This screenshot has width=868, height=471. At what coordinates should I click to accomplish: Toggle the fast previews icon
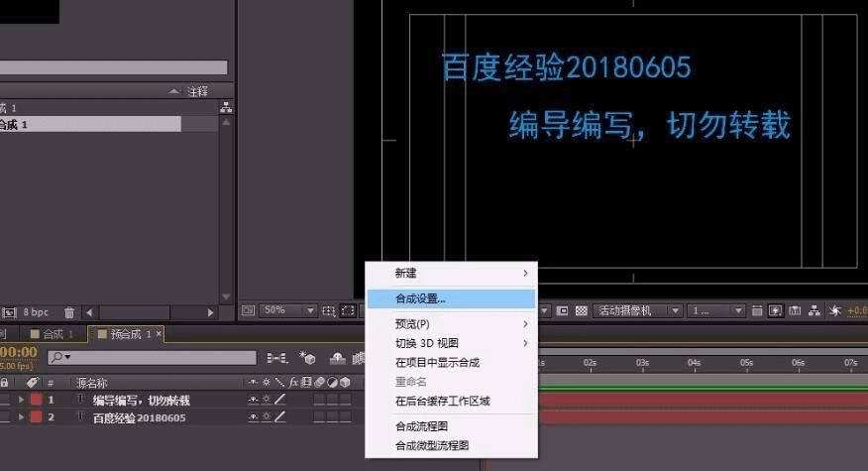[x=776, y=311]
